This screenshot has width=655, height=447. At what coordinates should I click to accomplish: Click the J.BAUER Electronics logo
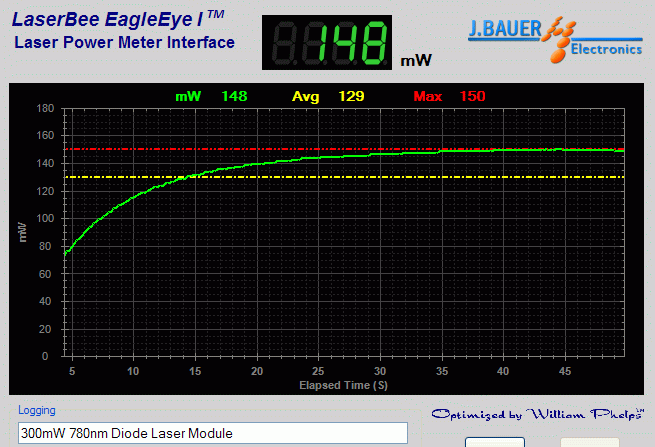point(555,40)
